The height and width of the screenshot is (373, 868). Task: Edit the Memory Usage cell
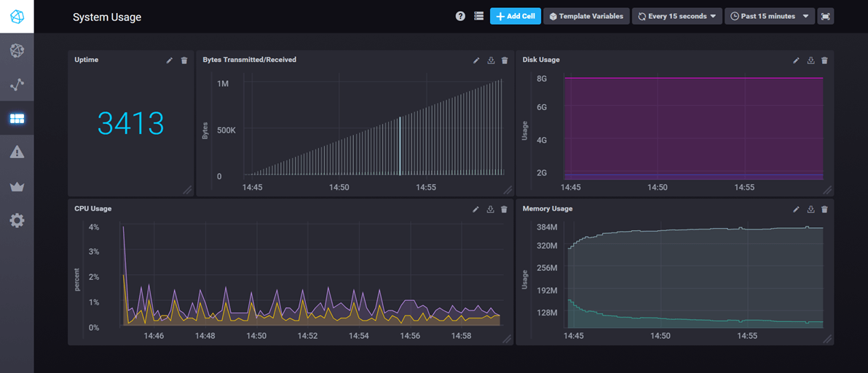click(796, 209)
